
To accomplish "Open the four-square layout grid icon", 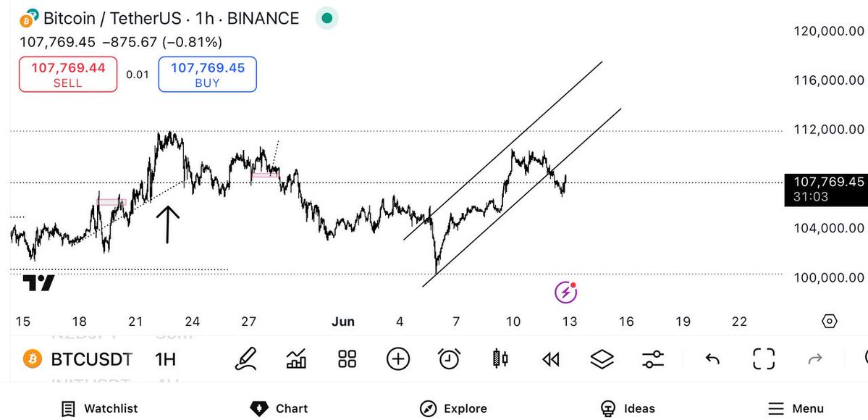I will pos(347,359).
